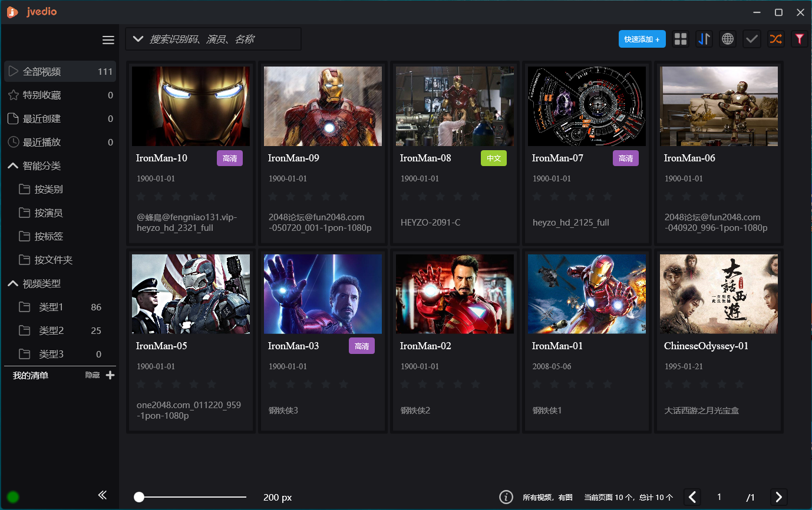The width and height of the screenshot is (812, 510).
Task: Click the star icon beside 特别收藏
Action: click(x=13, y=95)
